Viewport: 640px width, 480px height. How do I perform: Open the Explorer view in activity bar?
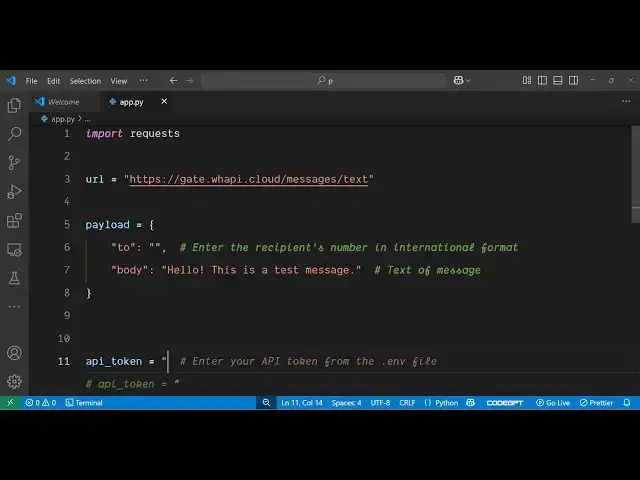click(x=14, y=105)
